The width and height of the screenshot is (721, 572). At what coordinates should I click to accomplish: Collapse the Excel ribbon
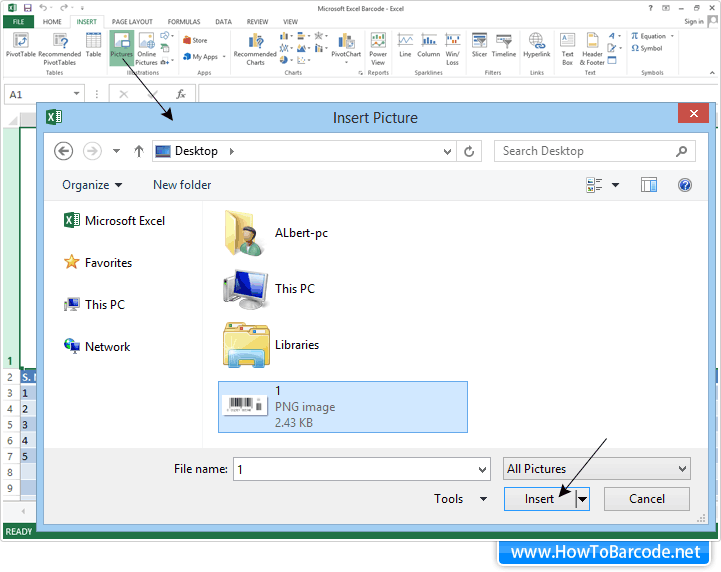point(712,73)
